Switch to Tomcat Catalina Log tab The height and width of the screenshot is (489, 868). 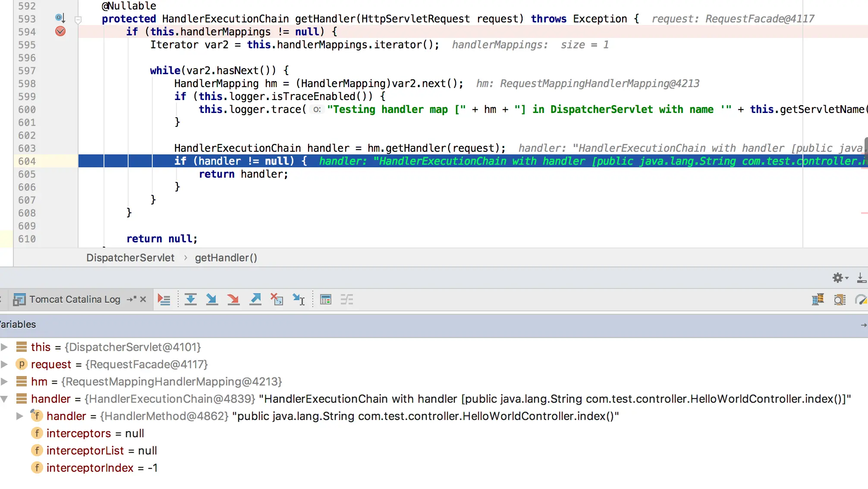pyautogui.click(x=74, y=299)
